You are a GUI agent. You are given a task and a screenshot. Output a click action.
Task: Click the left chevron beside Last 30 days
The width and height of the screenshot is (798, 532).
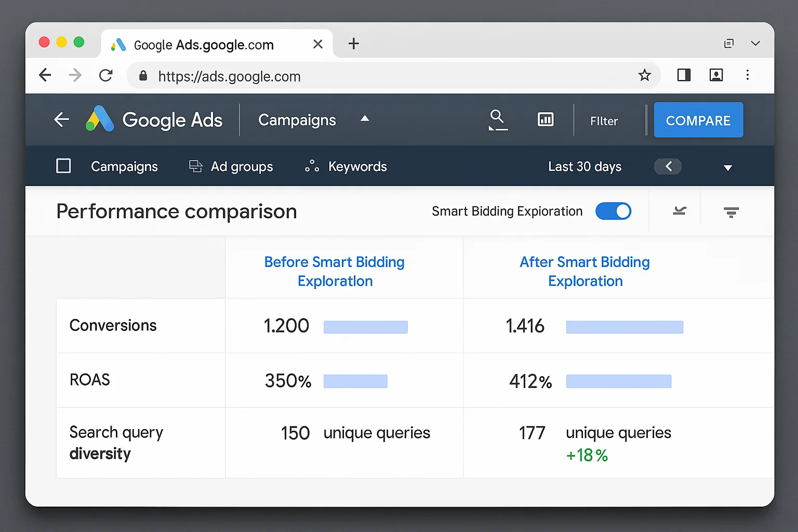(668, 166)
